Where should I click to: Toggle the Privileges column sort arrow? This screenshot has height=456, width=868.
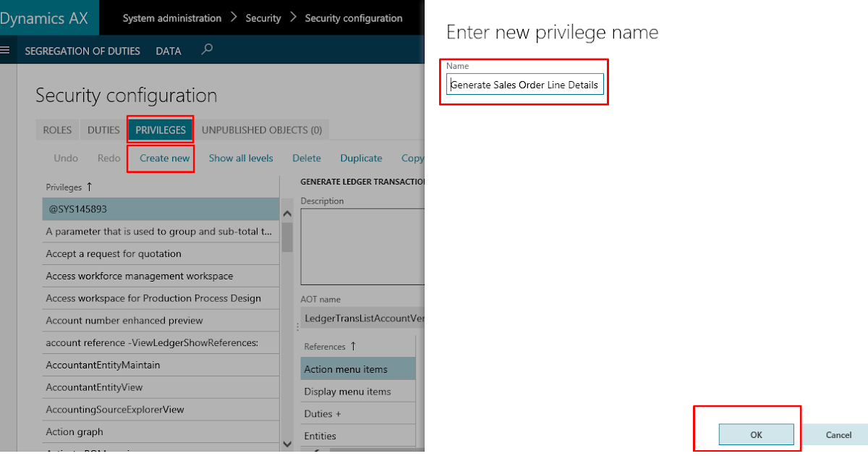(x=90, y=187)
